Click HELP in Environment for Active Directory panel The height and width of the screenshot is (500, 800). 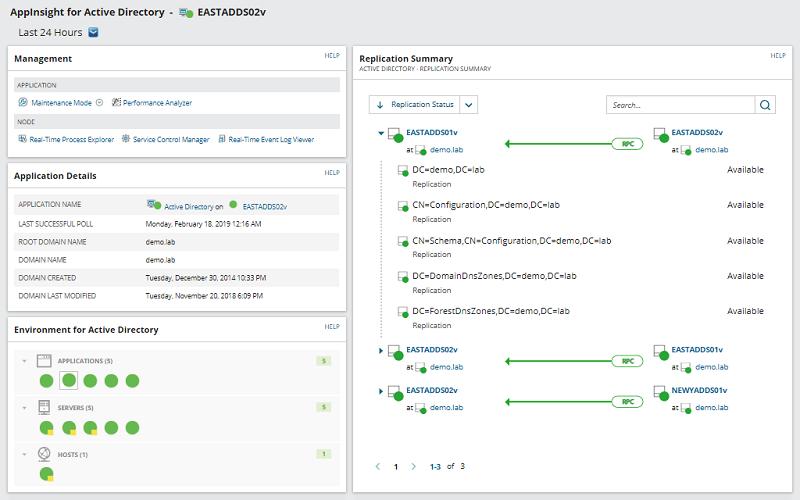[x=332, y=327]
